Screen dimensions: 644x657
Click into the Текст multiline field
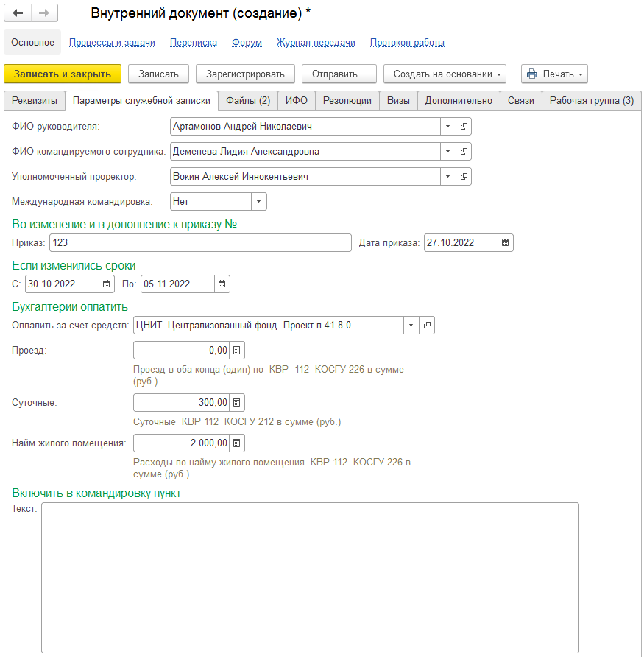click(310, 577)
